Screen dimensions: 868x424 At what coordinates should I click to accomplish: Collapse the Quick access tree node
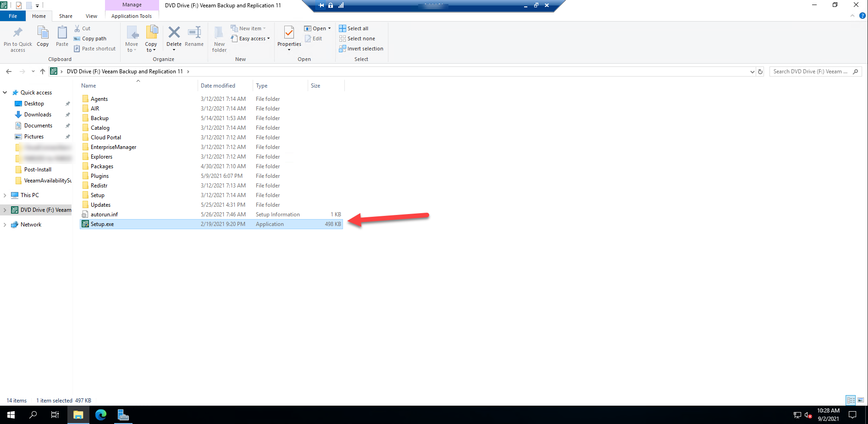pyautogui.click(x=5, y=93)
